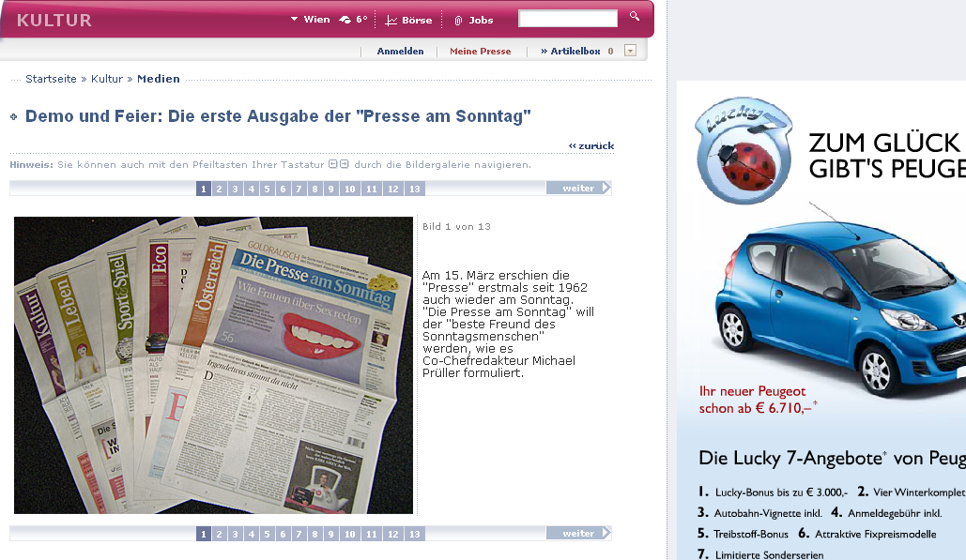This screenshot has width=966, height=560.
Task: Open Meine Presse
Action: [x=481, y=51]
